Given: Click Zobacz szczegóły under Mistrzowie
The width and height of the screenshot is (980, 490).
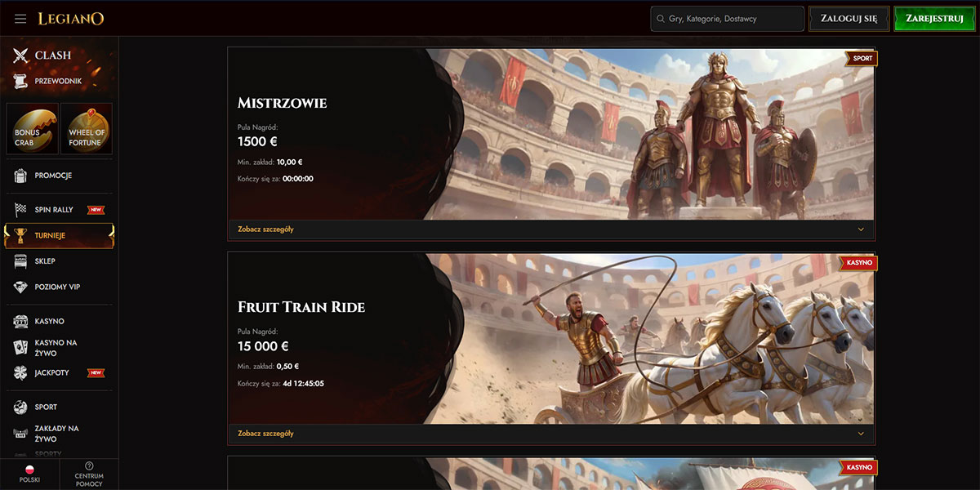Looking at the screenshot, I should point(265,229).
